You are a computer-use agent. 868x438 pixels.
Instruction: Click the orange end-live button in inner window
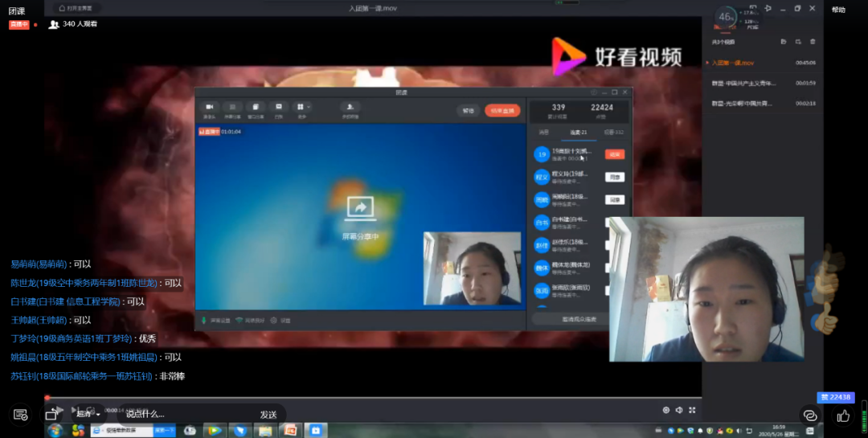tap(502, 110)
